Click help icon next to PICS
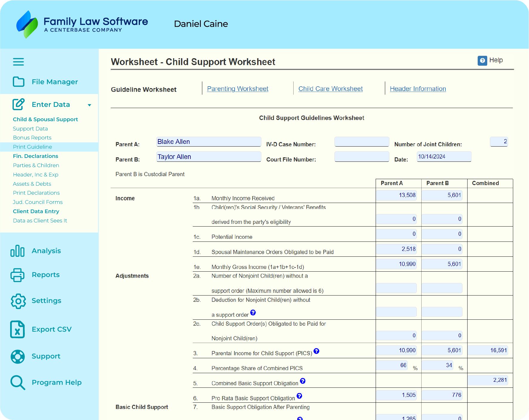529x420 pixels. [x=316, y=351]
